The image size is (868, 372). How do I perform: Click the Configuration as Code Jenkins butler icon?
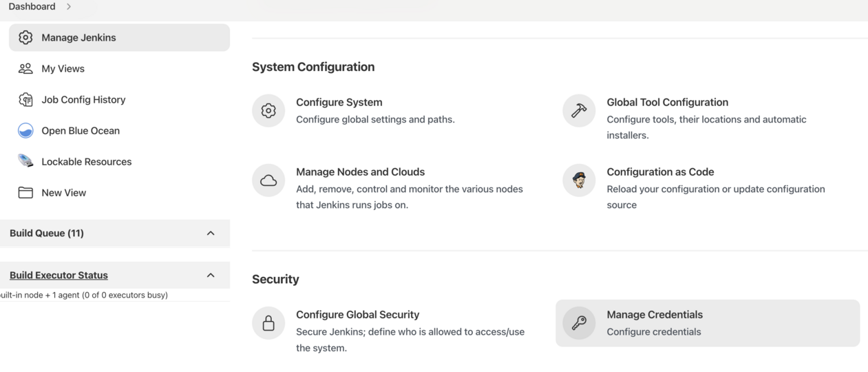(579, 180)
